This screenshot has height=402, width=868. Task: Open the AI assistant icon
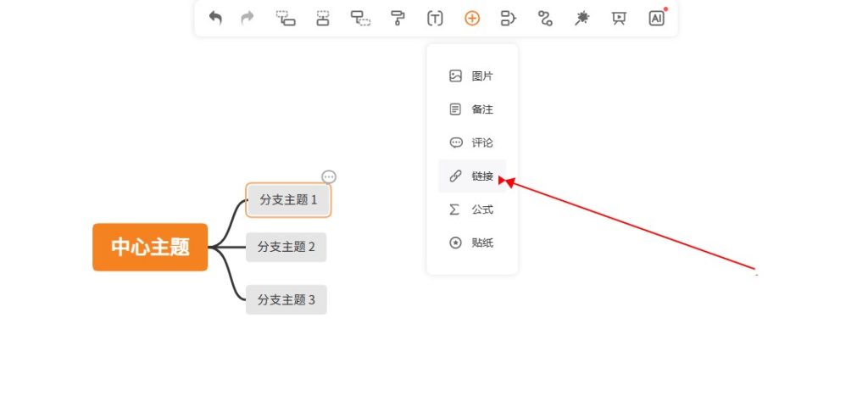click(656, 18)
